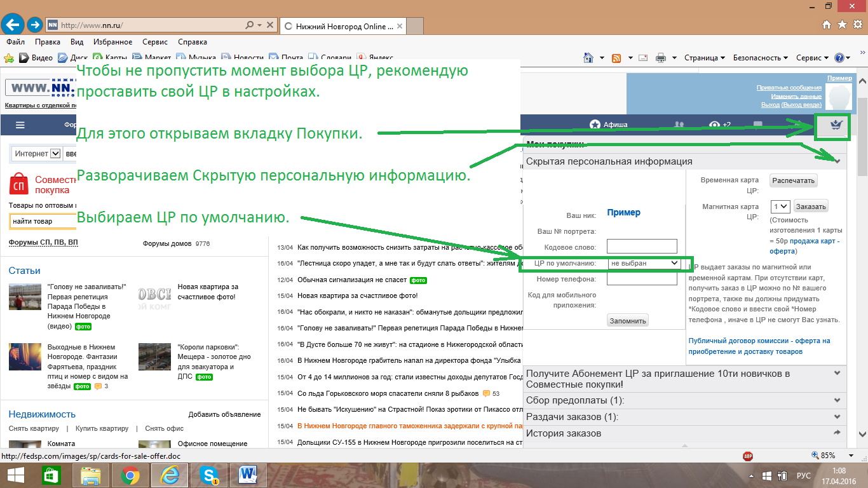
Task: Open the Интернет search scope dropdown
Action: point(37,153)
